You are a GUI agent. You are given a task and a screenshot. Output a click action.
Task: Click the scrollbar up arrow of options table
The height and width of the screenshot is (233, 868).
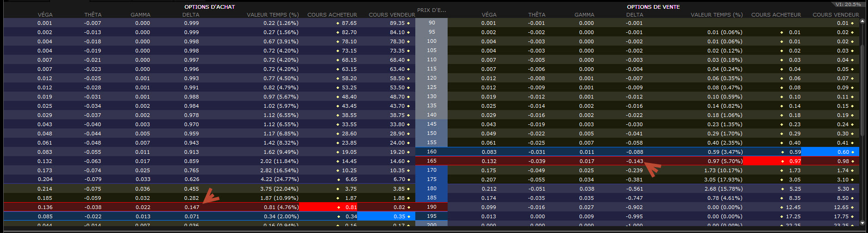coord(862,22)
